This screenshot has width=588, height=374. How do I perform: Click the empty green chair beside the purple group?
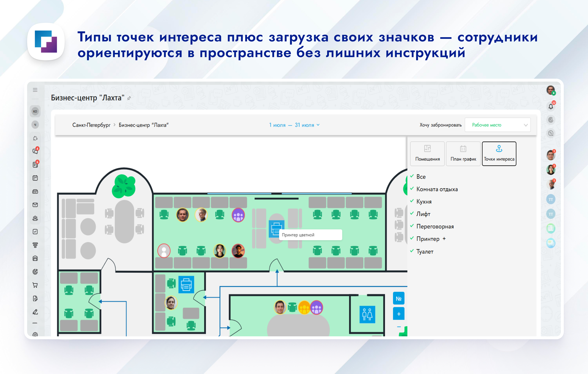[220, 215]
